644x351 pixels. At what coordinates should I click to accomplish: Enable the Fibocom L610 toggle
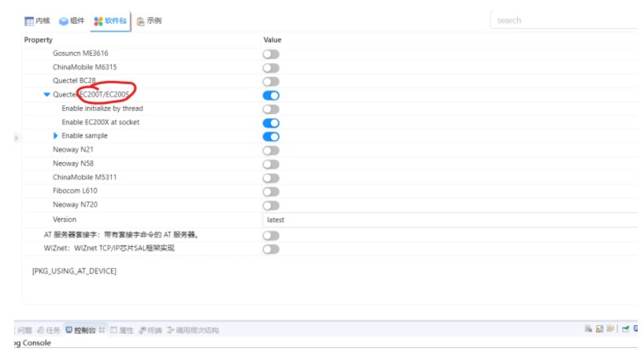(271, 192)
